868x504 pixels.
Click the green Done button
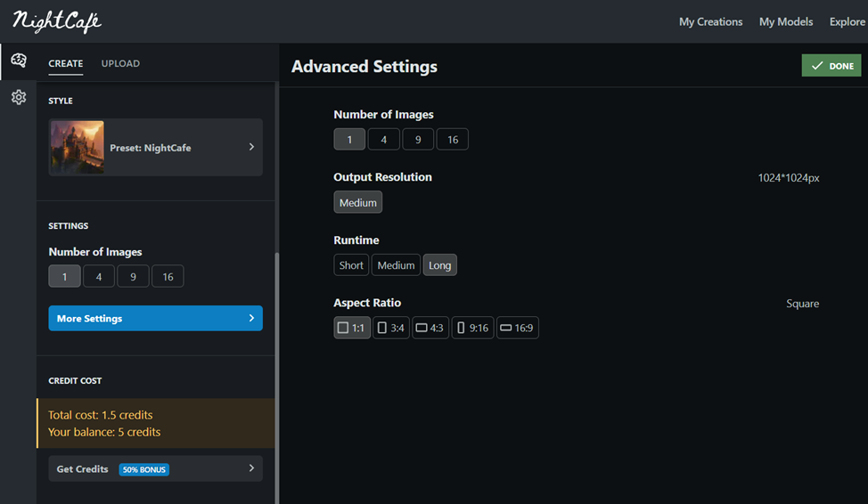[x=831, y=66]
